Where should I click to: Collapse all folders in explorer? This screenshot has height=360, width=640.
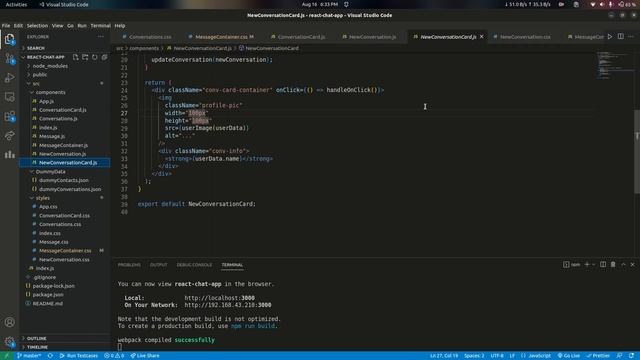[104, 57]
